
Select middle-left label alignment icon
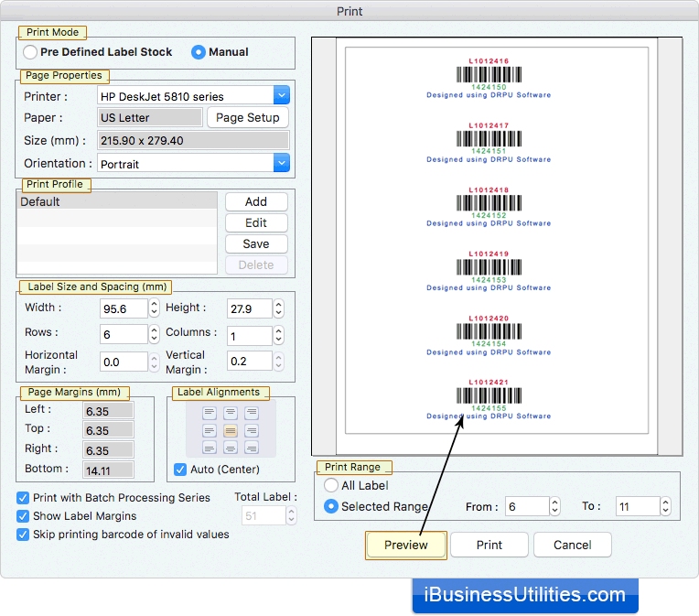(210, 431)
